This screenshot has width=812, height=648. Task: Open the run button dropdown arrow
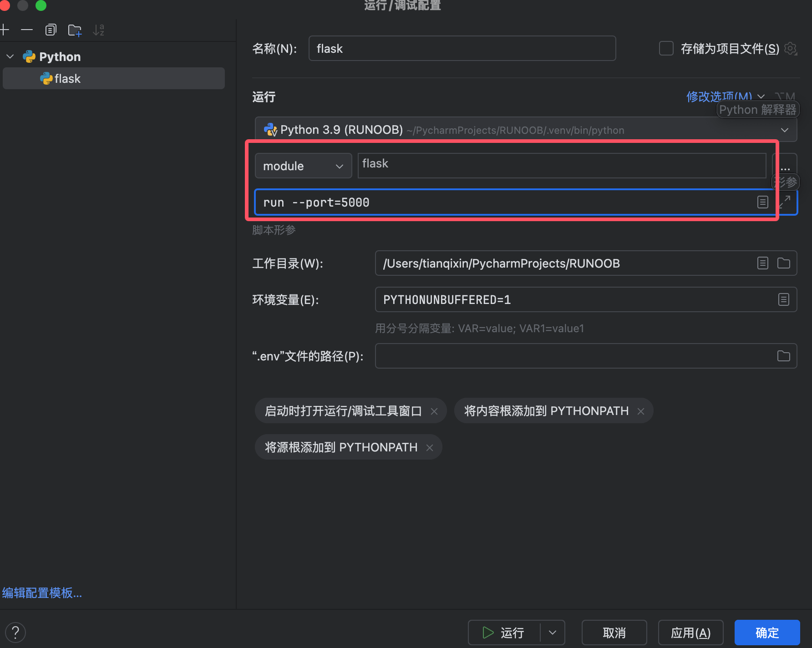553,633
